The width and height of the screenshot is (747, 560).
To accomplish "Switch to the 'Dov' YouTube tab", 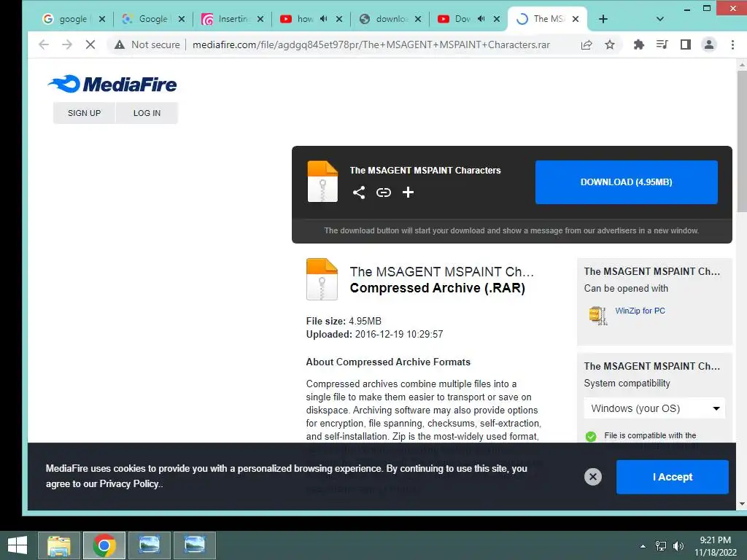I will pos(462,19).
